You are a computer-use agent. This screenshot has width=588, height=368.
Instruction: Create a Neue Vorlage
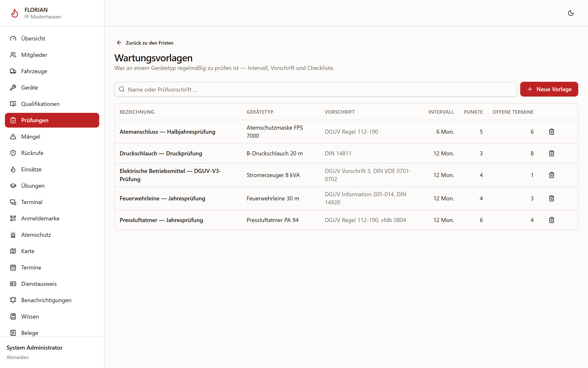point(549,89)
